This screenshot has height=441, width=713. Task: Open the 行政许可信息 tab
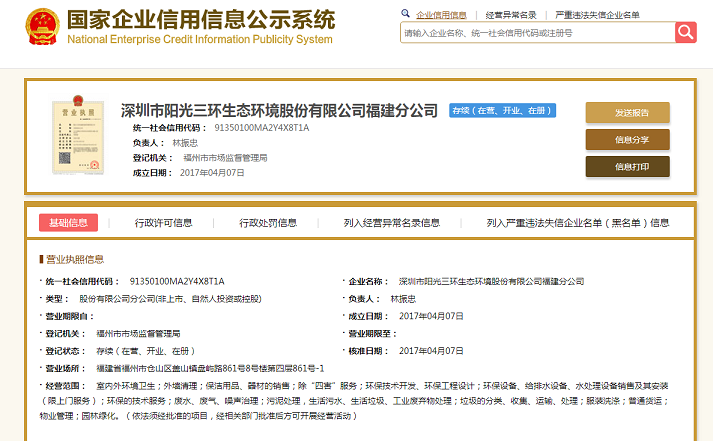[x=164, y=223]
